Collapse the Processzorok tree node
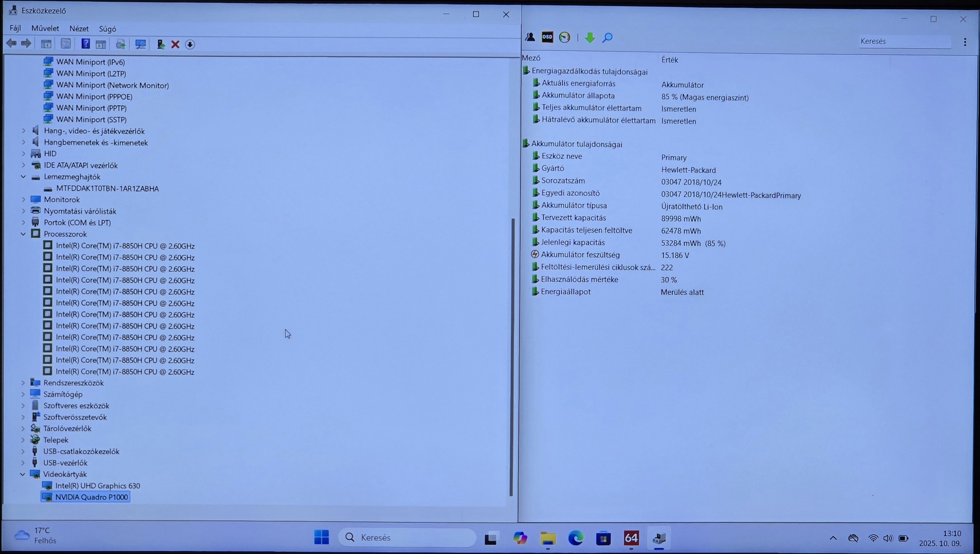 click(x=23, y=234)
